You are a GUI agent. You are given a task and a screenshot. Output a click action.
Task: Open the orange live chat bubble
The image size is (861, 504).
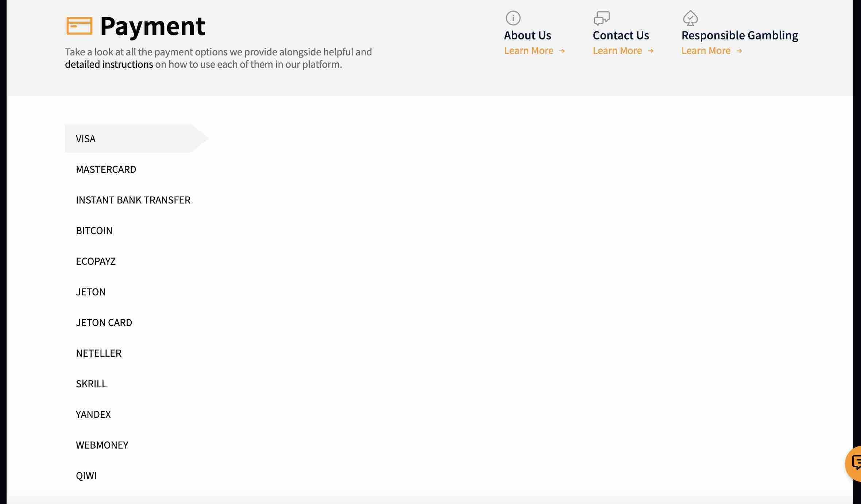click(x=854, y=463)
